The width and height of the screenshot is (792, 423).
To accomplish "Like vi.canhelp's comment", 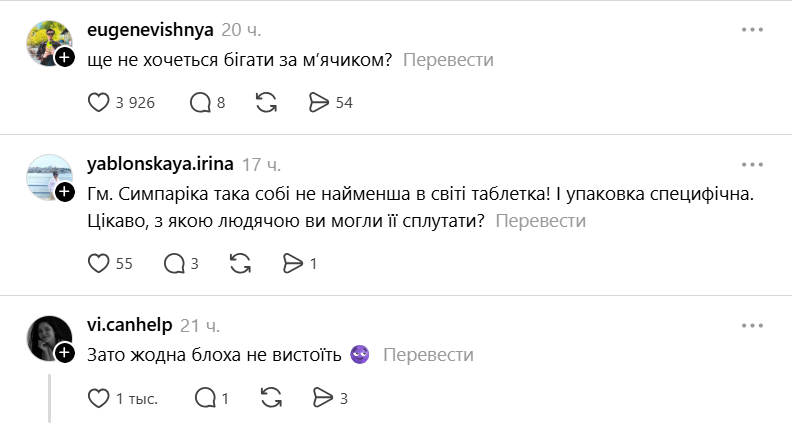I will click(99, 398).
